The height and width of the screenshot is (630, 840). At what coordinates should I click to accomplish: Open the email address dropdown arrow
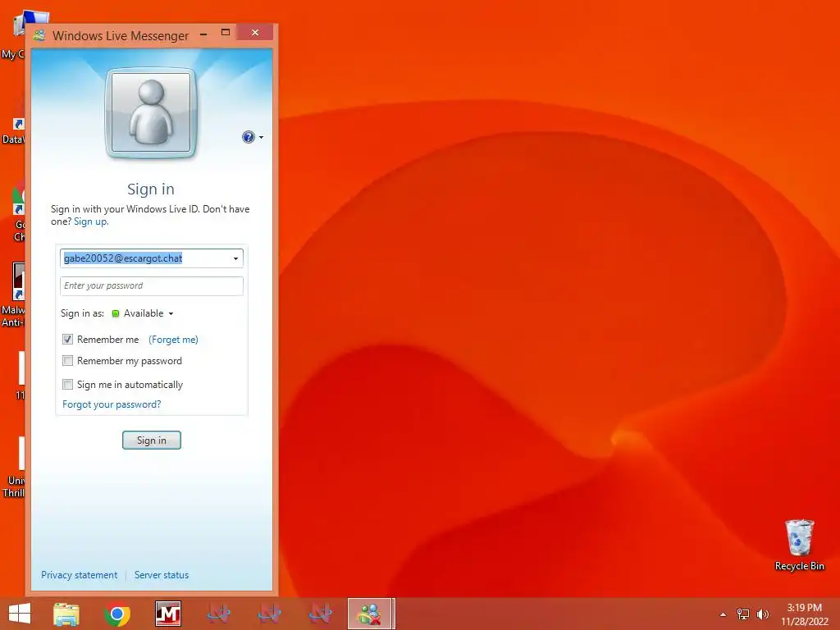coord(235,258)
